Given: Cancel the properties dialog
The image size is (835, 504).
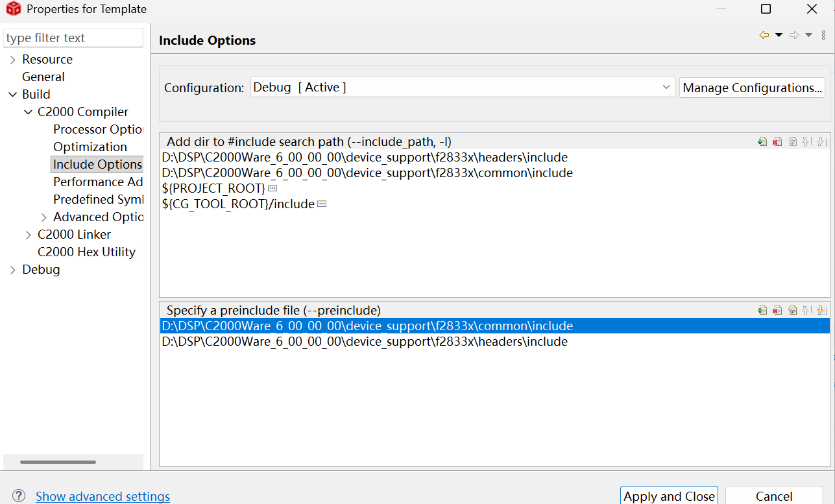Looking at the screenshot, I should pos(774,496).
